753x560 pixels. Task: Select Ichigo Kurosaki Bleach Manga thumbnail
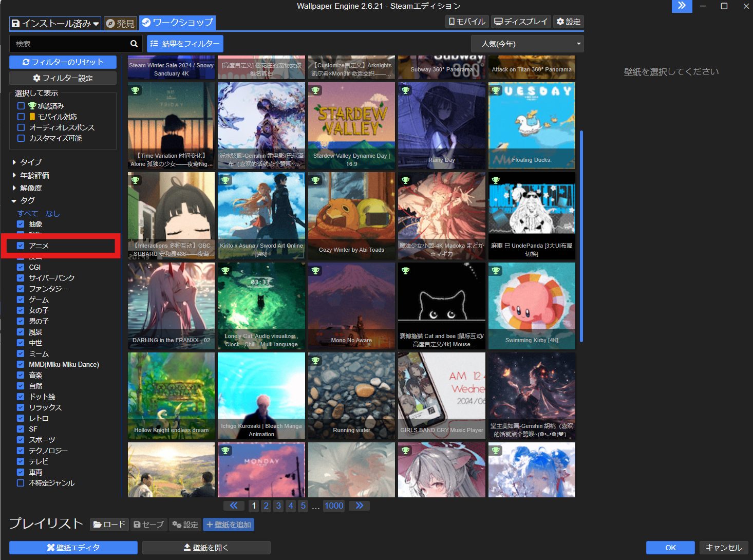click(261, 396)
